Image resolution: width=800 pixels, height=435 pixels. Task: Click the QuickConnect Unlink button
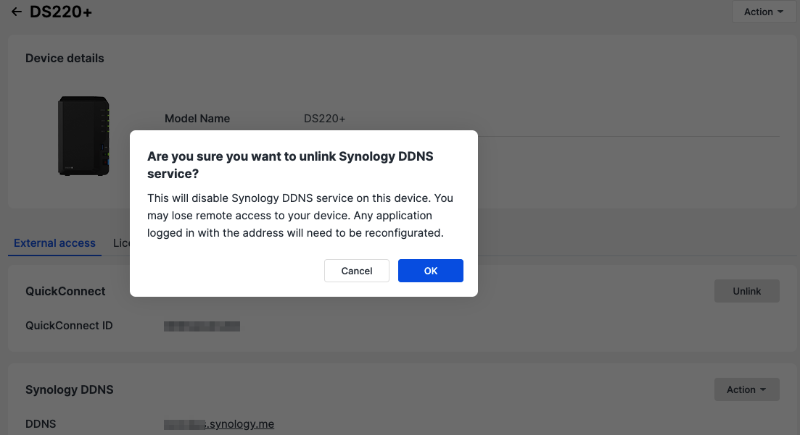[x=746, y=291]
